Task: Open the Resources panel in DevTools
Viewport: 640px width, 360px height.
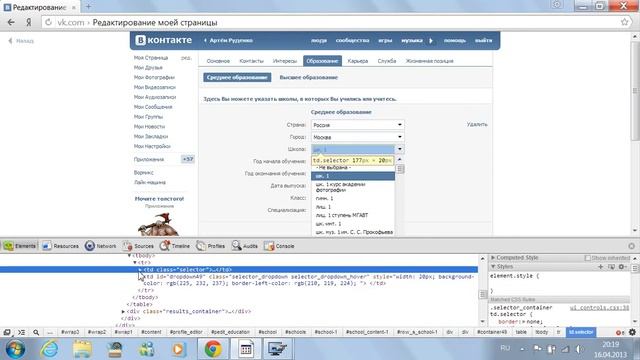Action: (x=60, y=246)
